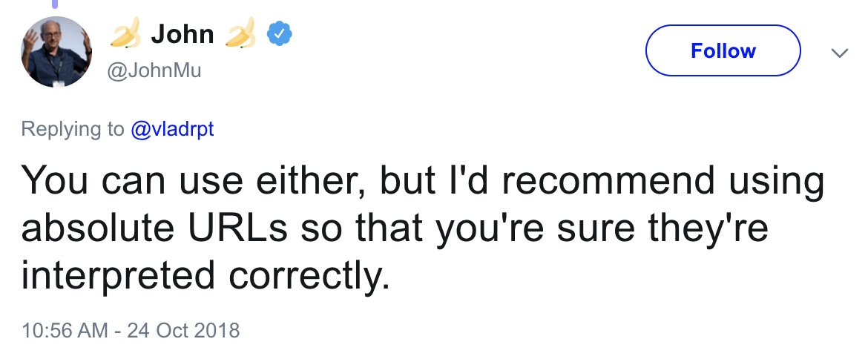Open the display name John

[182, 34]
